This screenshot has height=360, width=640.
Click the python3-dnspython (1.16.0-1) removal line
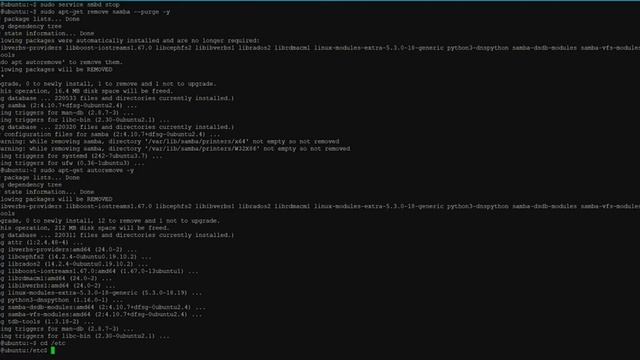[x=61, y=300]
